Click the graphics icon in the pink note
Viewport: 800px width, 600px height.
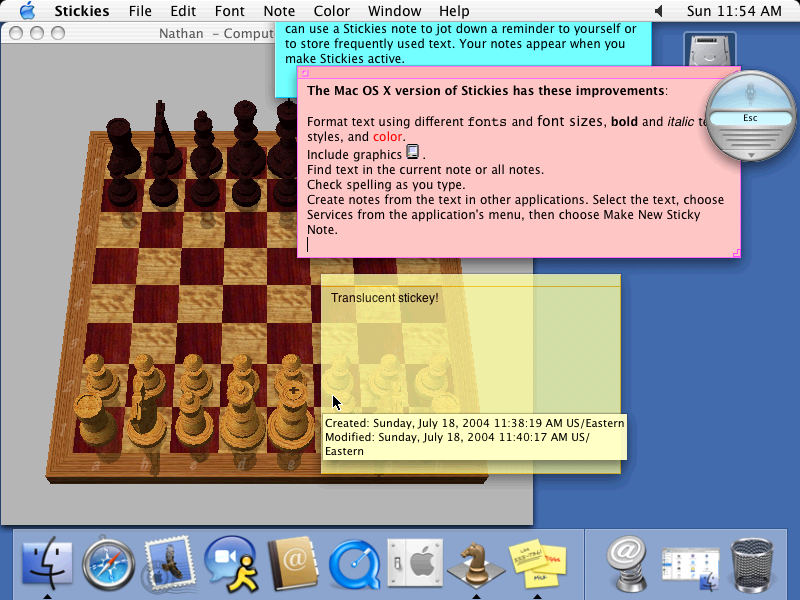[x=413, y=152]
